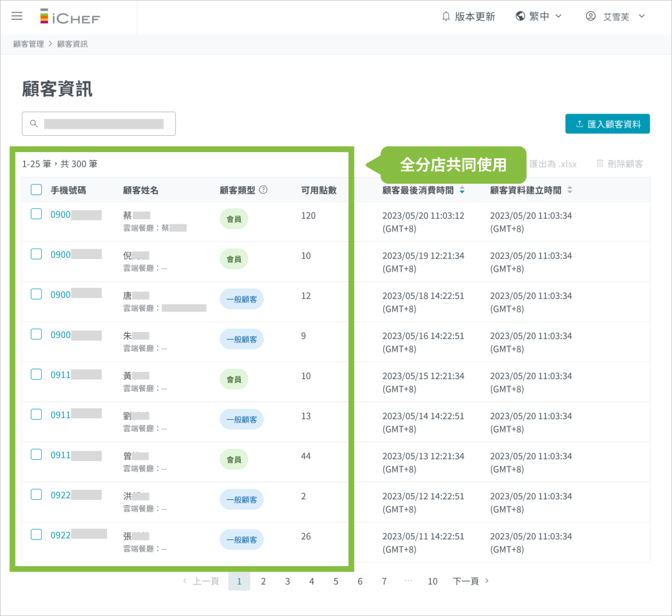Open the first 0911 phone number link
Image resolution: width=672 pixels, height=616 pixels.
60,375
